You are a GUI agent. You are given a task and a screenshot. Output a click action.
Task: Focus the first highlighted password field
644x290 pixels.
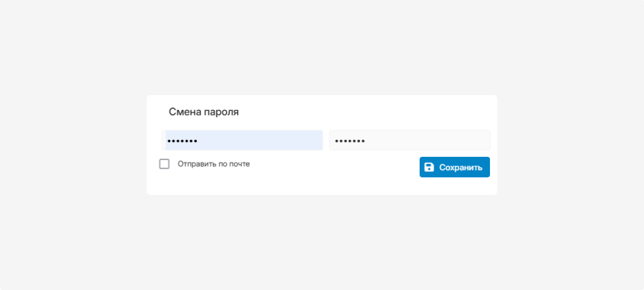tap(243, 140)
